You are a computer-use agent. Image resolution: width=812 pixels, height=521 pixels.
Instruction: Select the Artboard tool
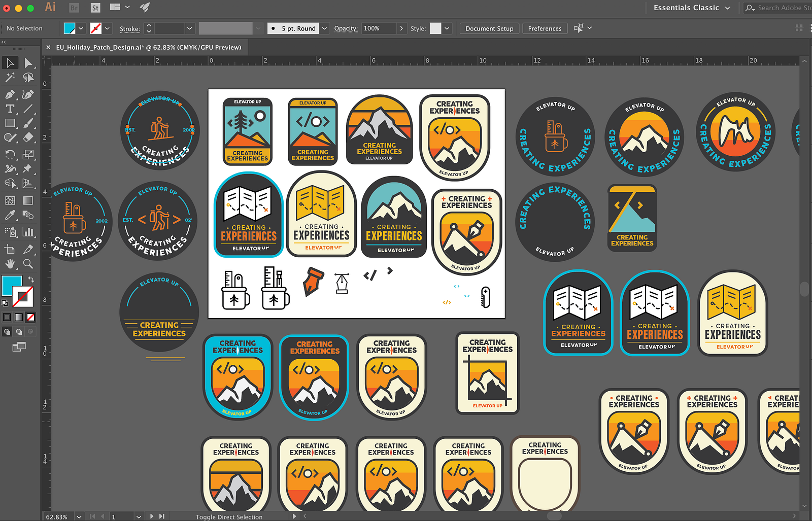pos(10,249)
